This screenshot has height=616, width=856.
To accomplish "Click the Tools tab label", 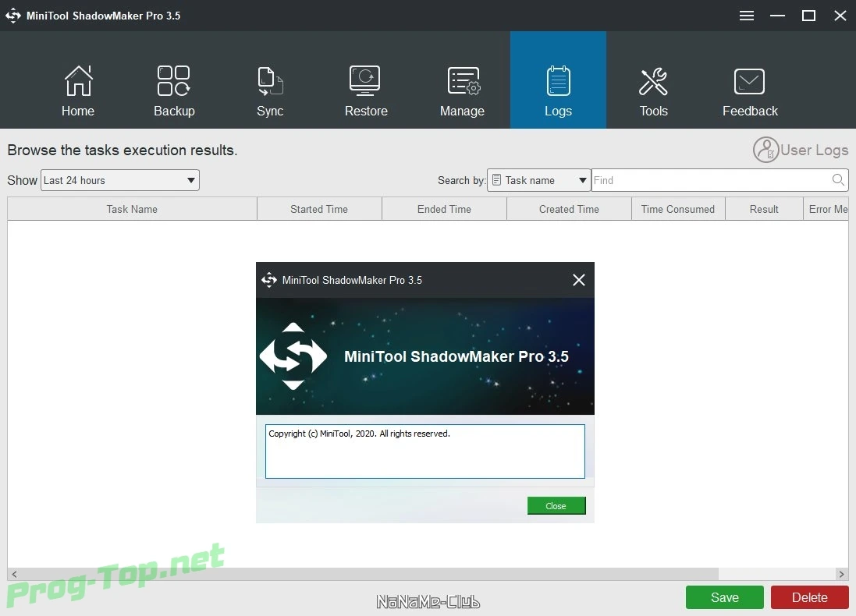I will (653, 111).
